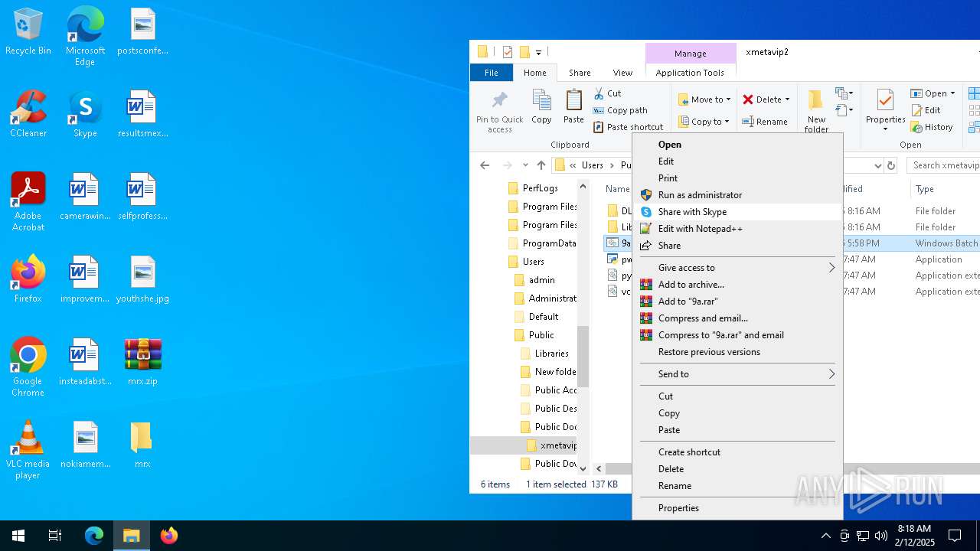The width and height of the screenshot is (980, 551).
Task: Open the Windows Start menu
Action: (18, 536)
